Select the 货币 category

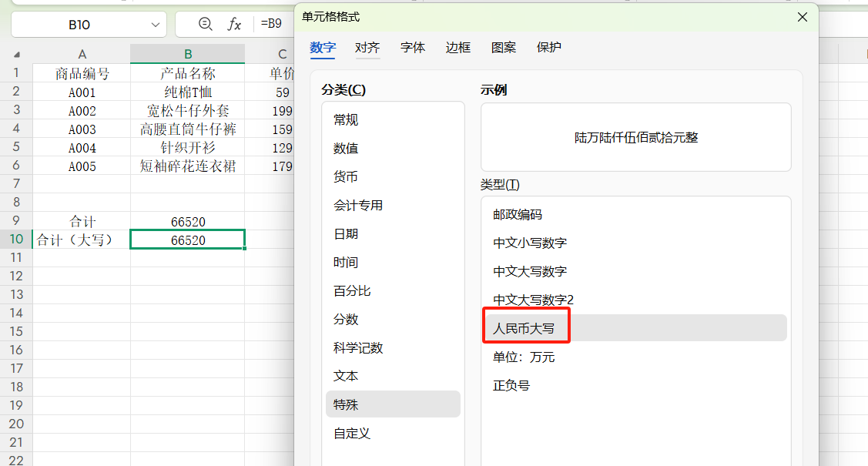[346, 176]
